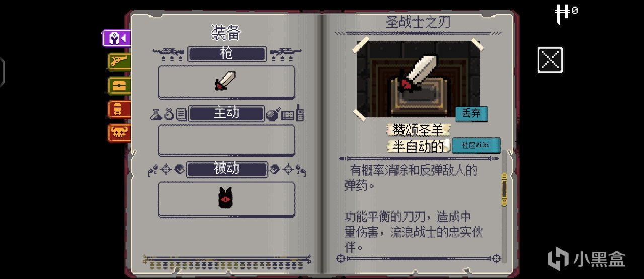The width and height of the screenshot is (644, 279).
Task: Click the 丢弃 discard button
Action: [x=471, y=114]
